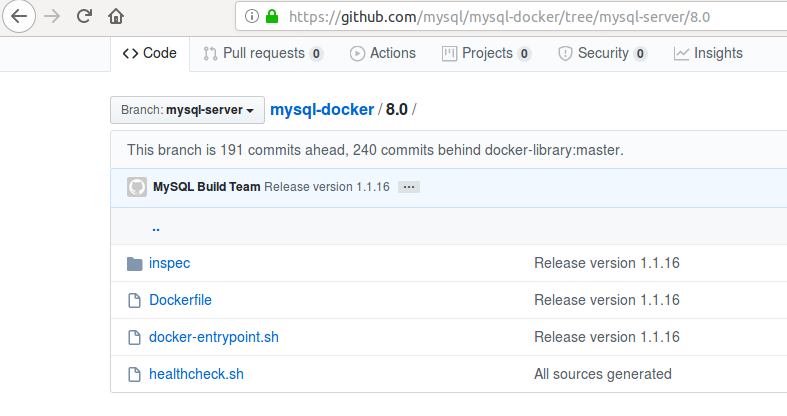Open the Branch: mysql-server dropdown
The image size is (787, 416).
point(187,109)
